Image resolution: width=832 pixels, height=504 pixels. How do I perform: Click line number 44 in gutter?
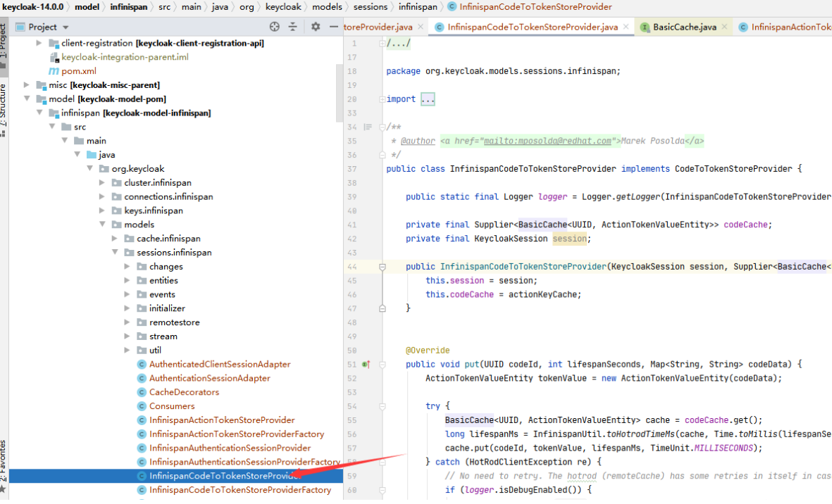(352, 267)
